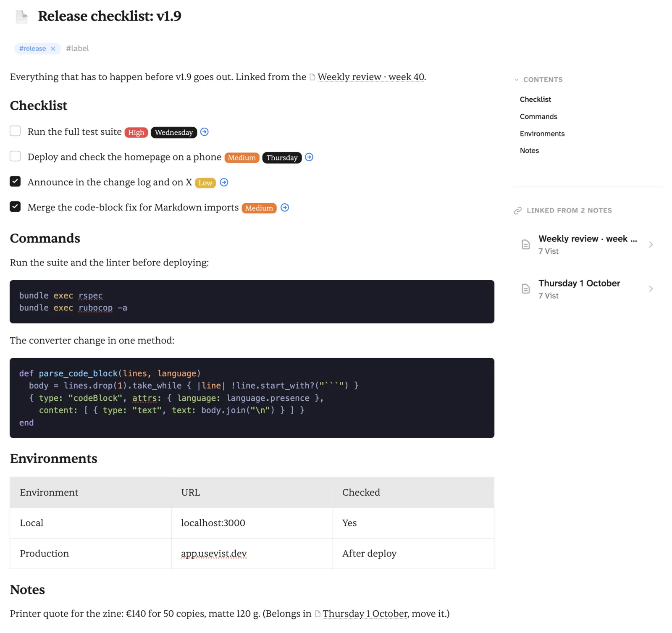Screen dimensions: 672x633
Task: Check the Run the full test suite checkbox
Action: (x=15, y=131)
